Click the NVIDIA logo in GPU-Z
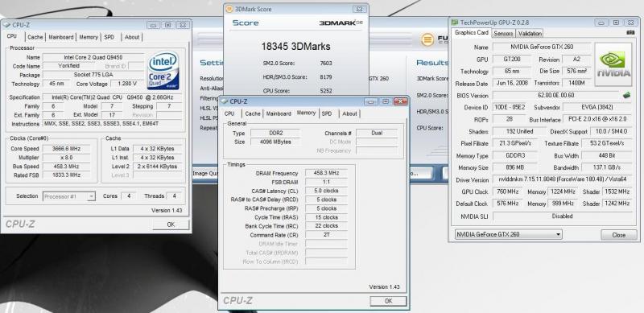This screenshot has width=644, height=313. 613,64
